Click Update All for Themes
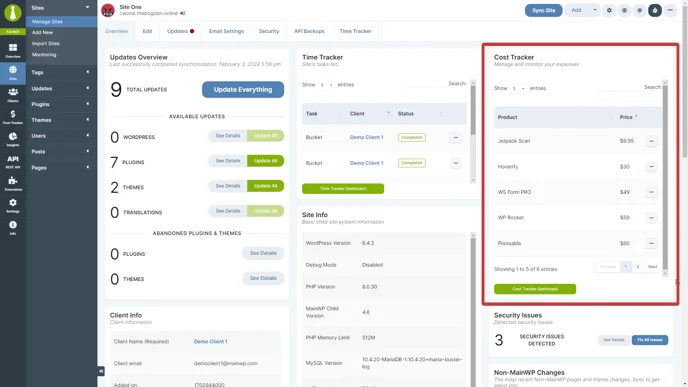 coord(265,186)
